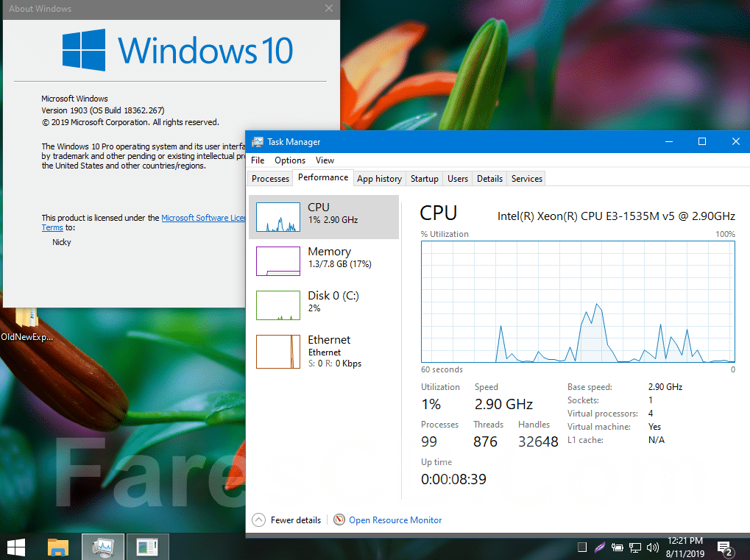750x560 pixels.
Task: Click the Processes count '99'
Action: 429,442
